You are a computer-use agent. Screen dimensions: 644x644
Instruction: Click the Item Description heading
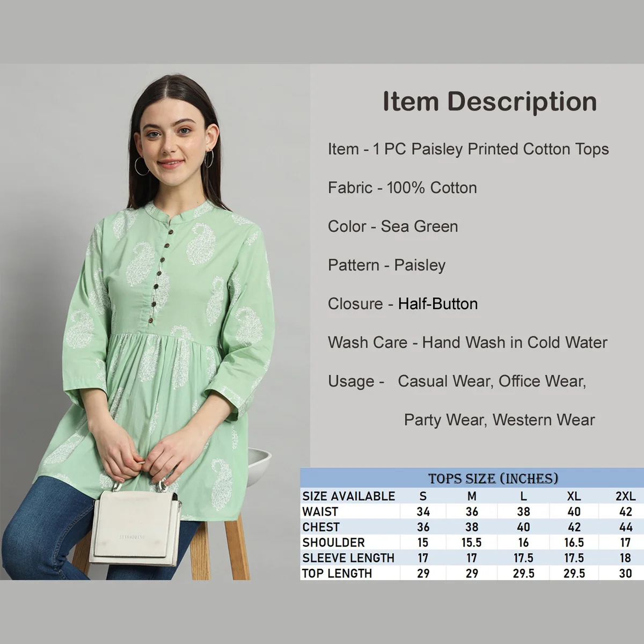coord(489,101)
